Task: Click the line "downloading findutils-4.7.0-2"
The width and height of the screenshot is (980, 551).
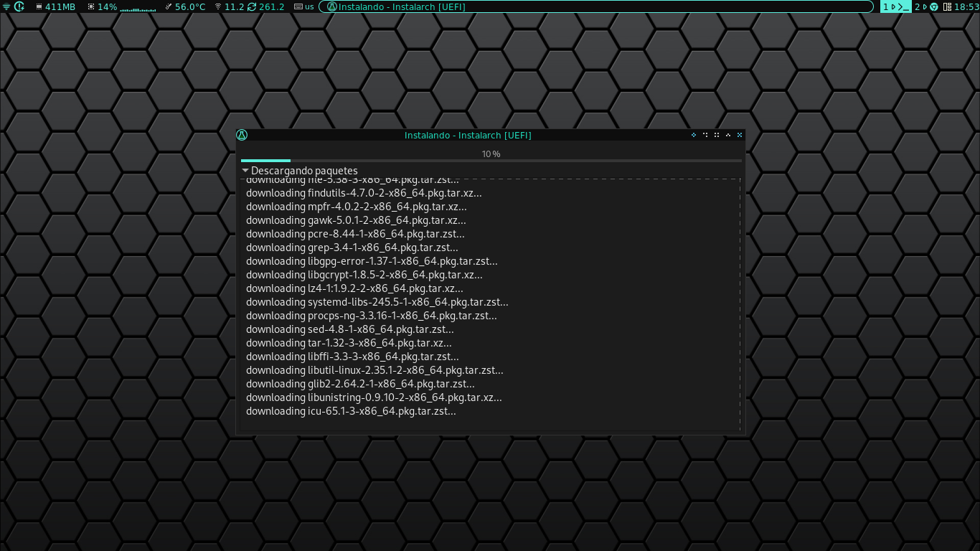Action: click(x=364, y=193)
